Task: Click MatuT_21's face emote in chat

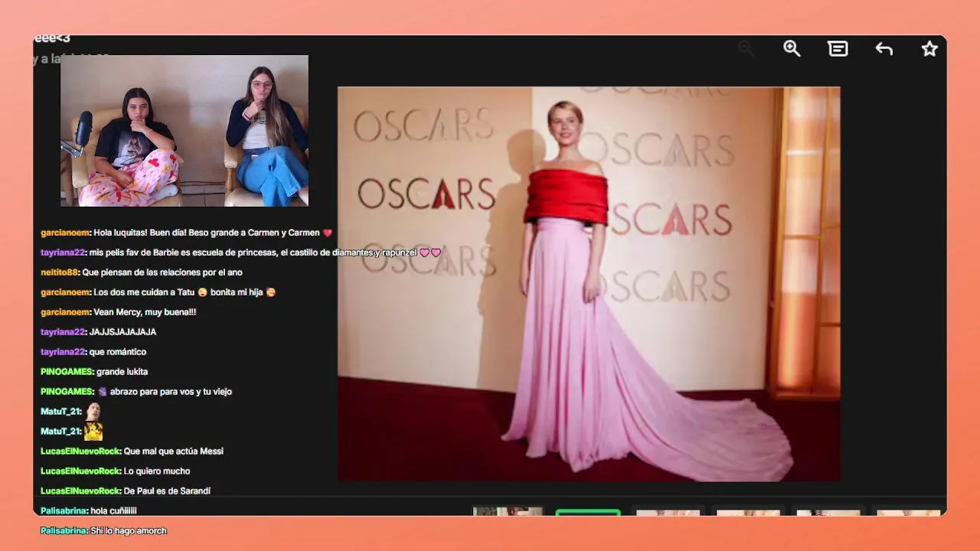Action: [x=93, y=411]
